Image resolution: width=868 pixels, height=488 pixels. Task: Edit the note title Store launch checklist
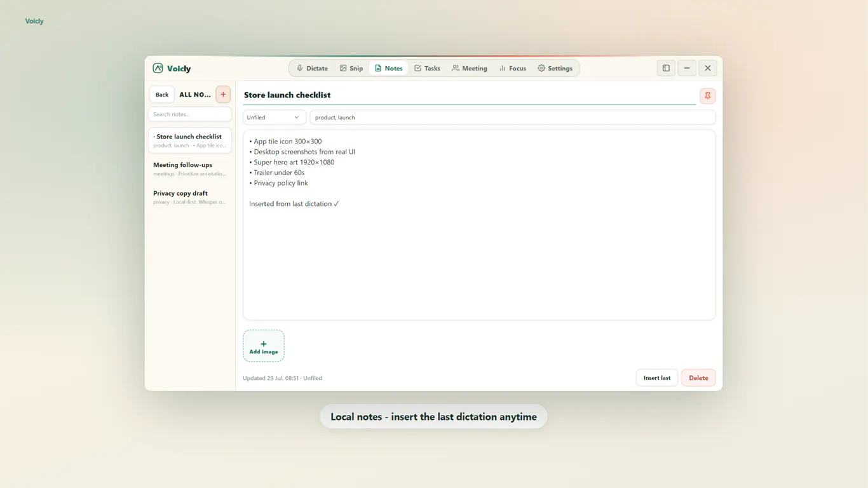[x=470, y=95]
